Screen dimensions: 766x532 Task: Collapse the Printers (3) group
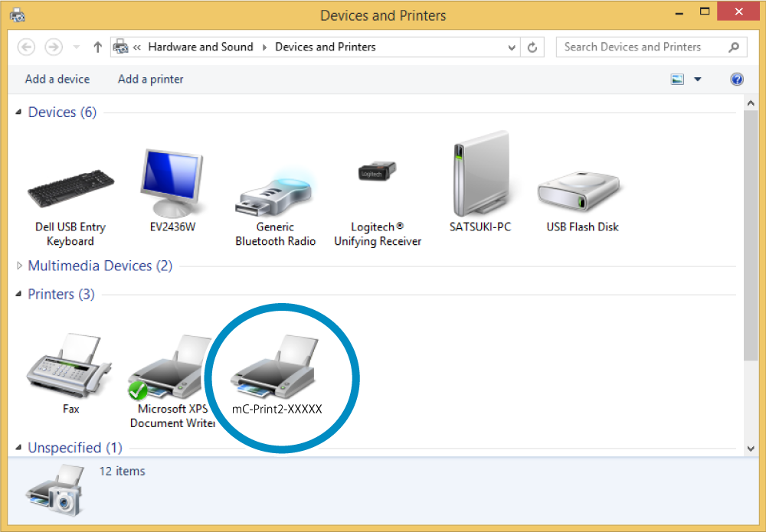[19, 294]
